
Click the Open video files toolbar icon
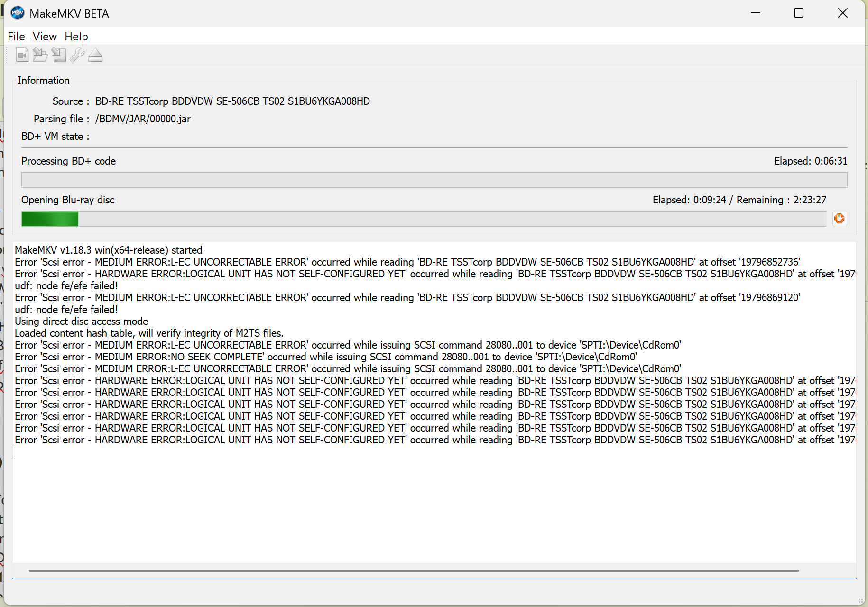click(22, 55)
